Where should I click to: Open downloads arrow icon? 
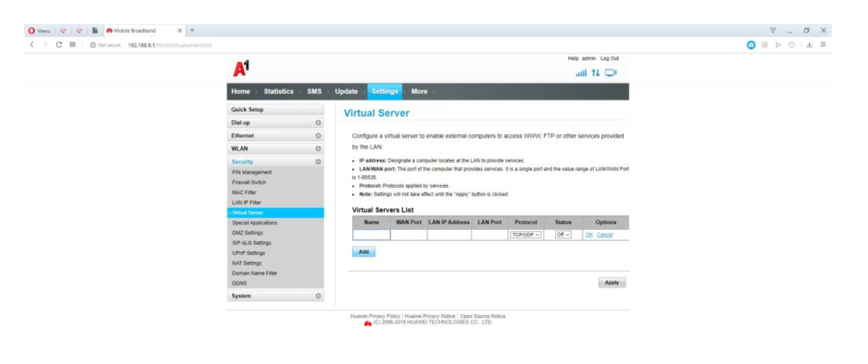pos(809,45)
